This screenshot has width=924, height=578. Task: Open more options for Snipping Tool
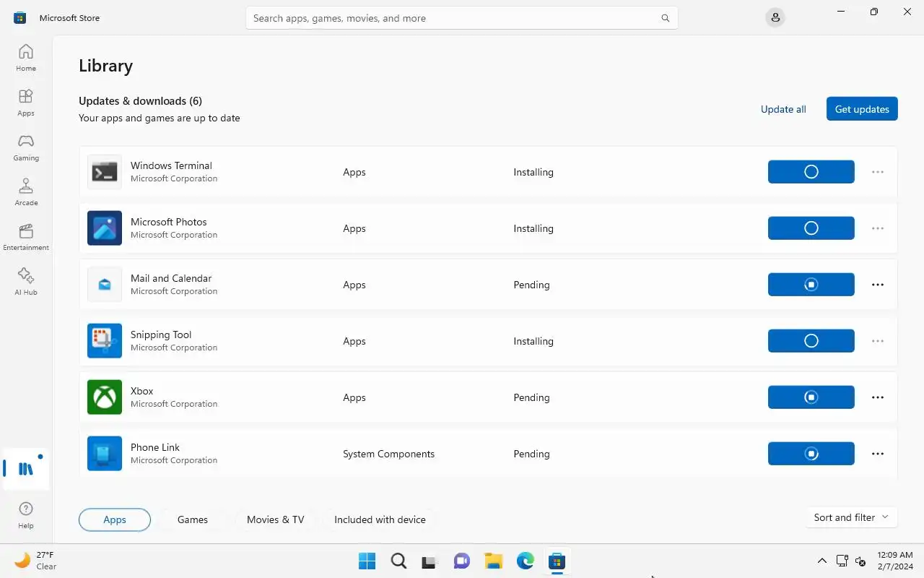click(878, 341)
